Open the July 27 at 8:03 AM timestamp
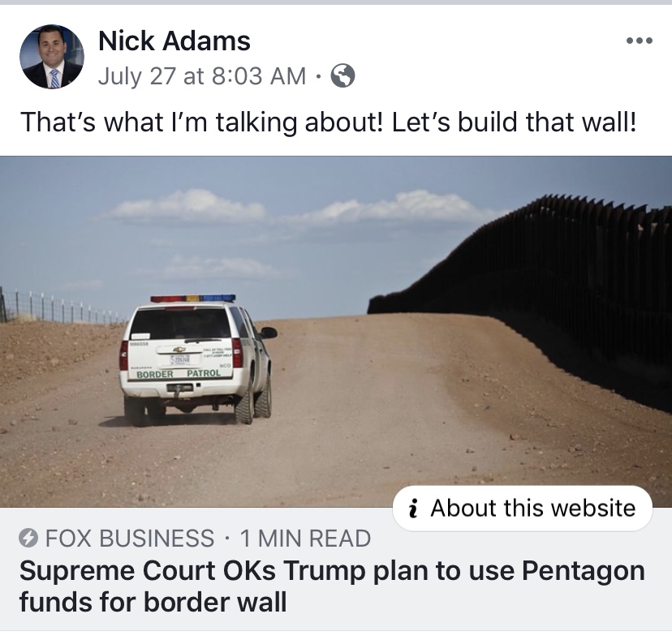 202,76
